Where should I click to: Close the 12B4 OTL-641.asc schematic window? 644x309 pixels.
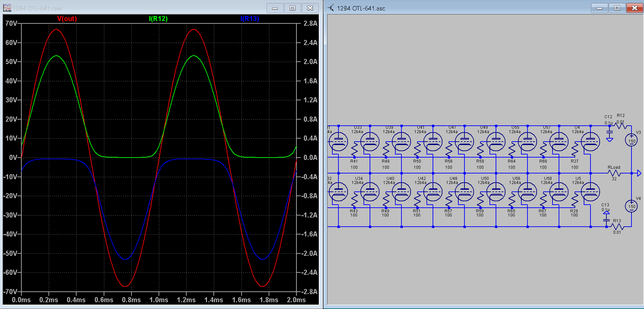[x=635, y=8]
